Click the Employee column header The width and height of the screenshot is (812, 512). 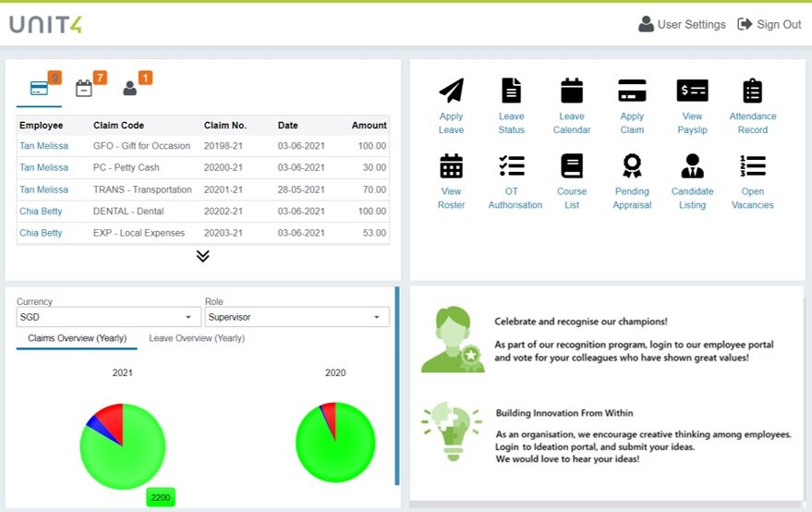(42, 126)
